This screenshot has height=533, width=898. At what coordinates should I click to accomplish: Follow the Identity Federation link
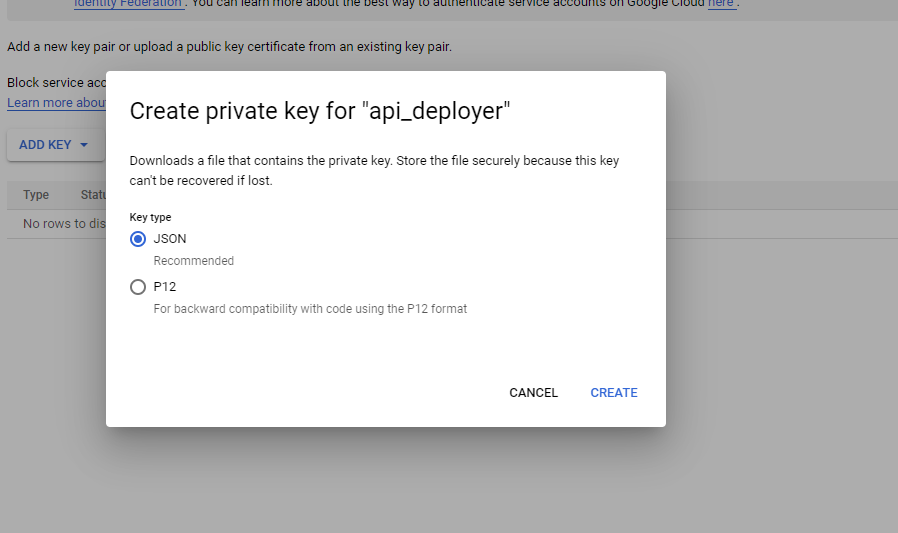click(x=128, y=3)
